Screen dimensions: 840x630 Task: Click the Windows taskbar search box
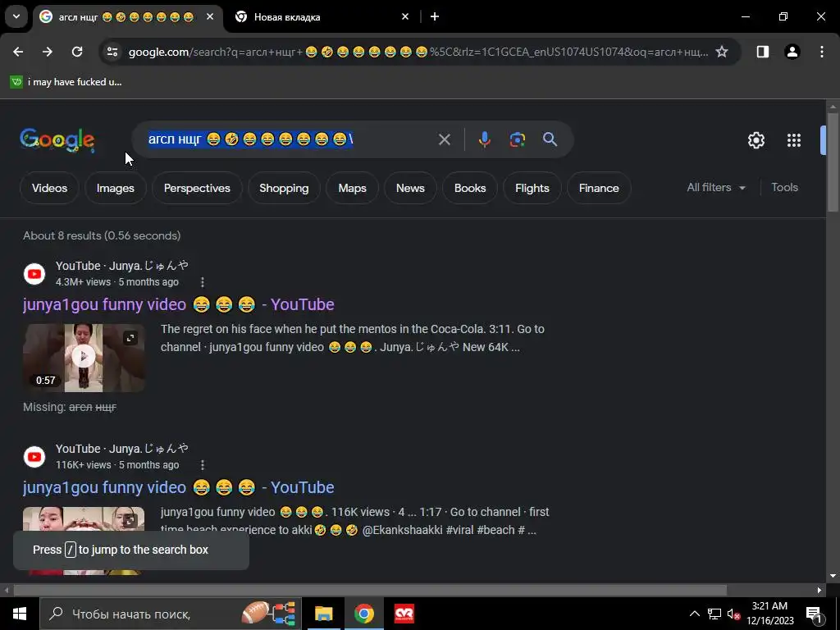pos(171,614)
